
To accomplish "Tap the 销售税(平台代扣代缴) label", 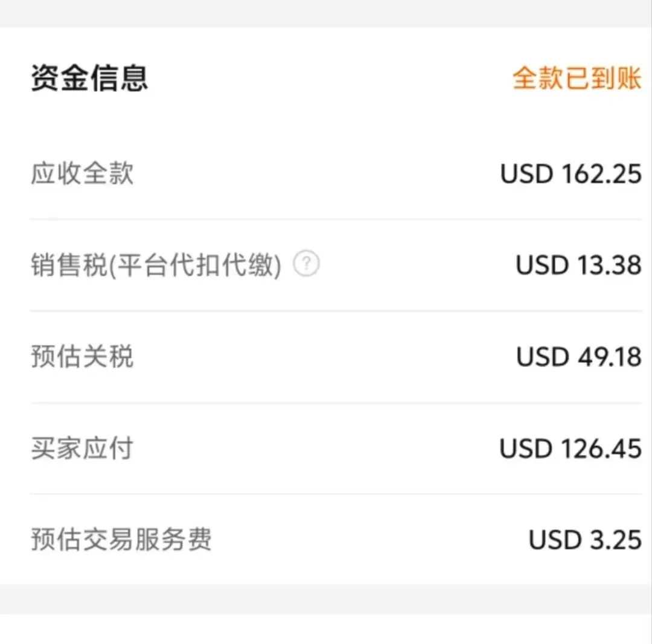I will [x=156, y=266].
